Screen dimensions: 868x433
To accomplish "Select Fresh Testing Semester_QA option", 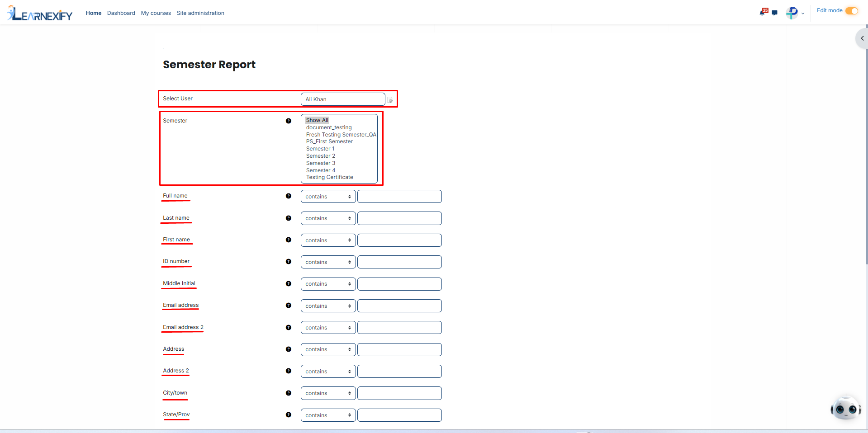I will [x=341, y=135].
